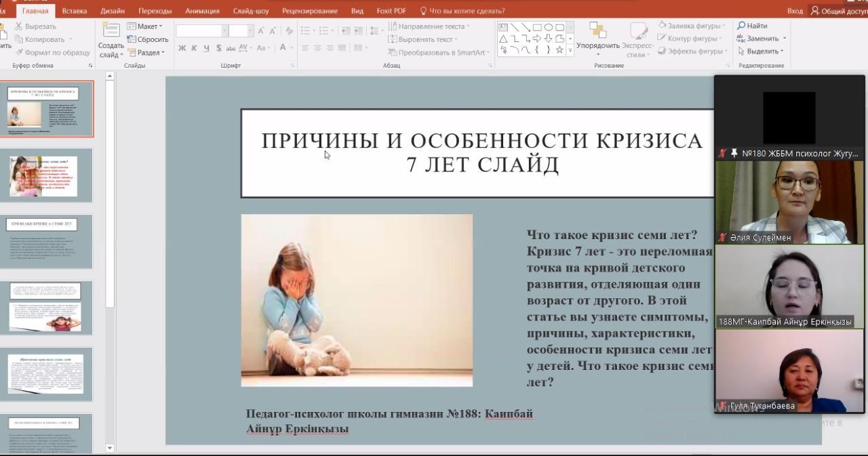Select the star shape in shapes gallery
Screen dimensions: 868x456
click(559, 49)
